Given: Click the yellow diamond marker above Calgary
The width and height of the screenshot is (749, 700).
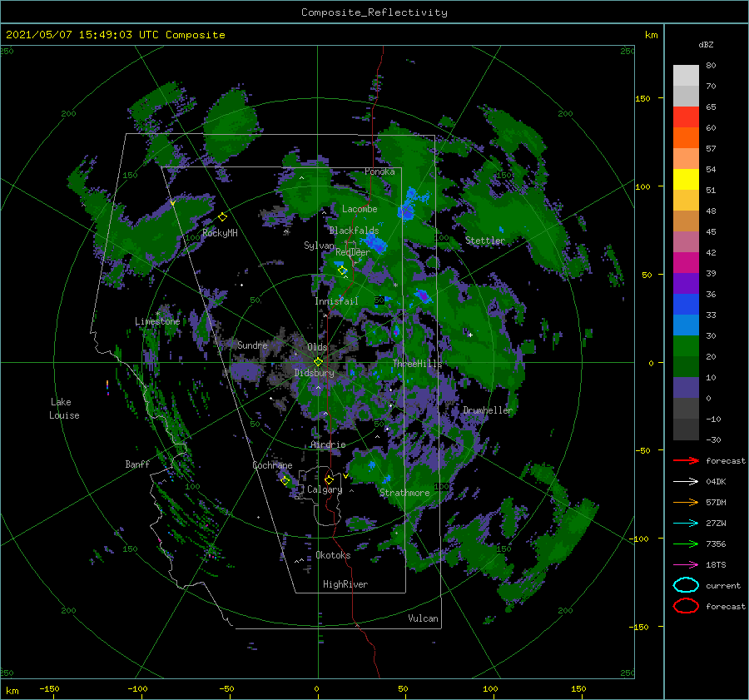Looking at the screenshot, I should coord(329,479).
